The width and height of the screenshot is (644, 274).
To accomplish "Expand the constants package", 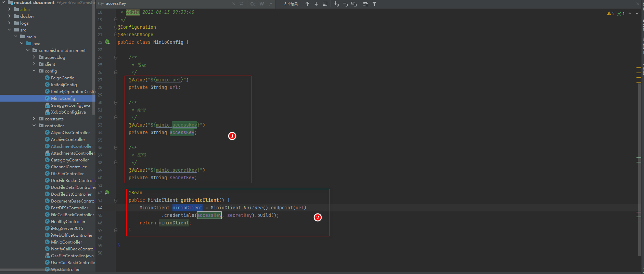I will click(x=34, y=119).
